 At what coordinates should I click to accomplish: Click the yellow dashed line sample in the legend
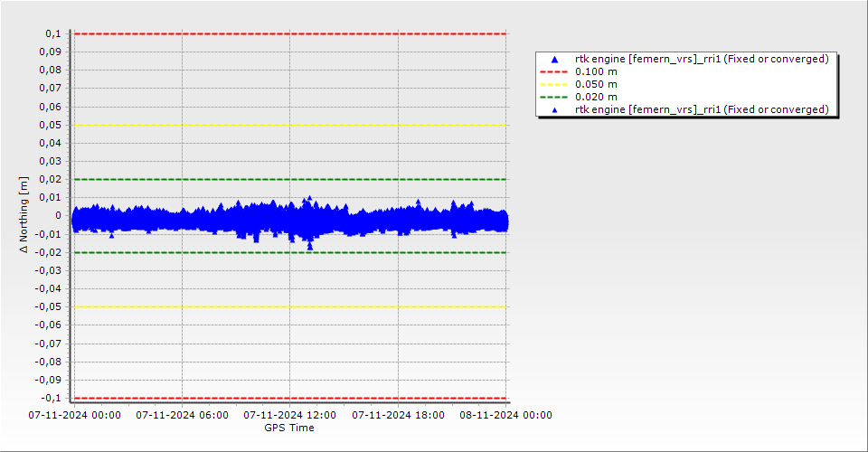point(555,84)
